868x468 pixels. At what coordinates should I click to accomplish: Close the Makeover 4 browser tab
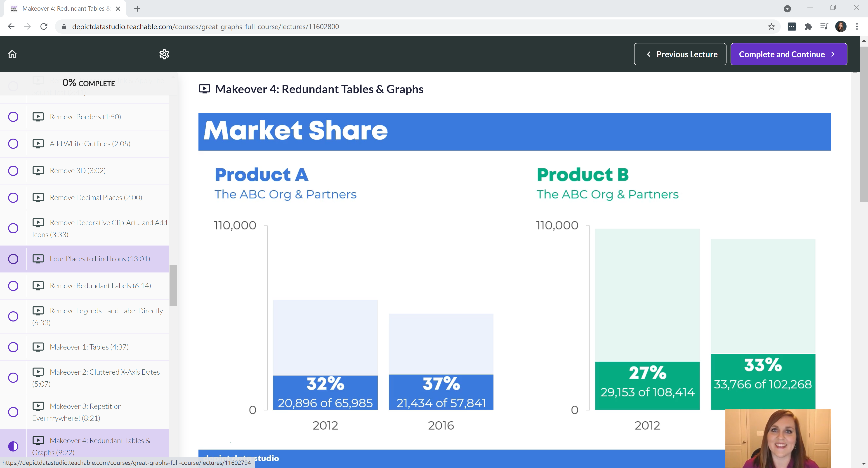[118, 9]
